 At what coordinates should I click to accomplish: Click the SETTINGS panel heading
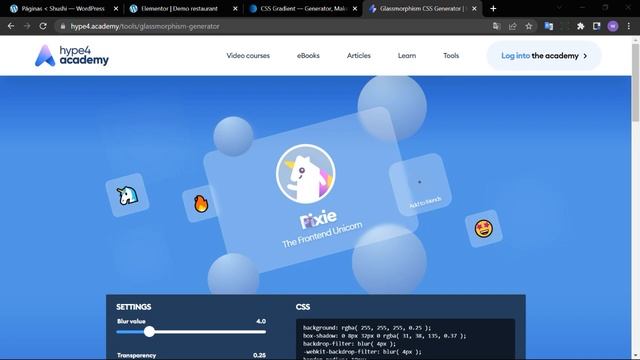(x=133, y=307)
